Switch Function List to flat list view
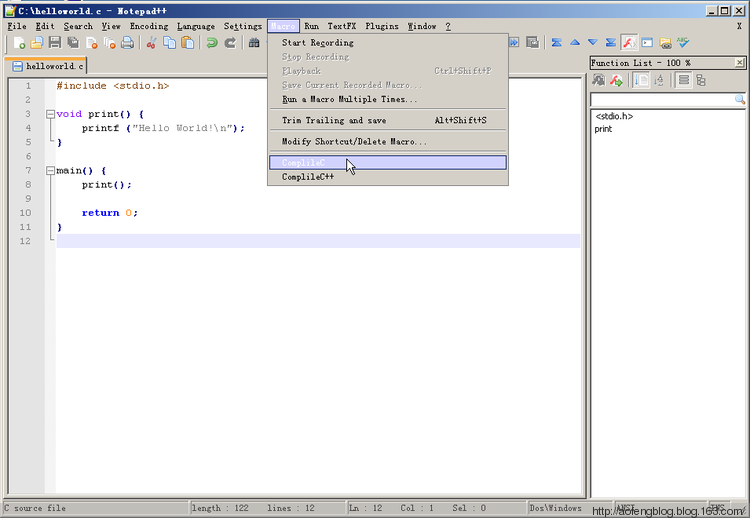This screenshot has height=518, width=750. 684,80
